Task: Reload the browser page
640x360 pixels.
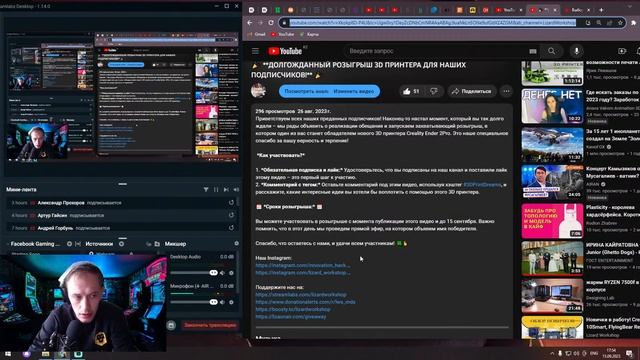Action: point(271,23)
